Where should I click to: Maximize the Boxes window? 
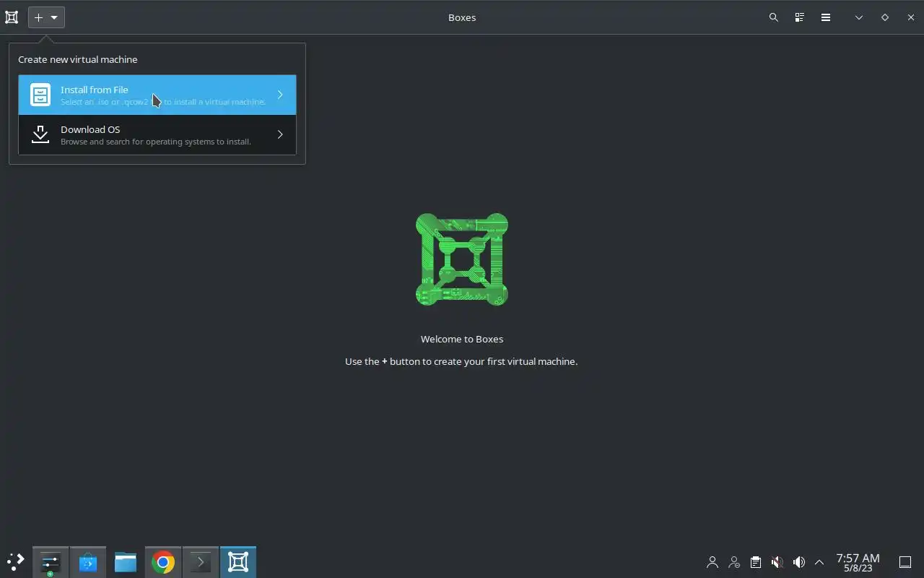(x=885, y=17)
